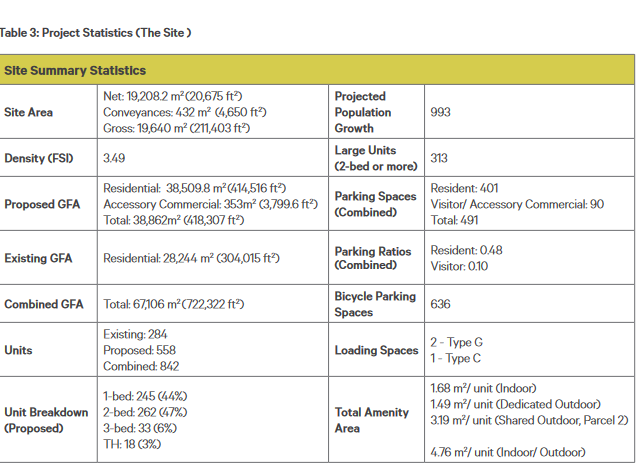Click the Site Area row label
This screenshot has width=637, height=471.
coord(28,112)
